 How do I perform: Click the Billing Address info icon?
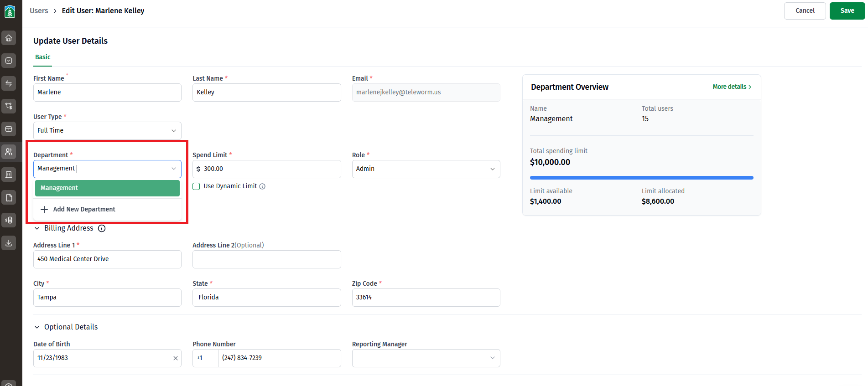click(102, 228)
